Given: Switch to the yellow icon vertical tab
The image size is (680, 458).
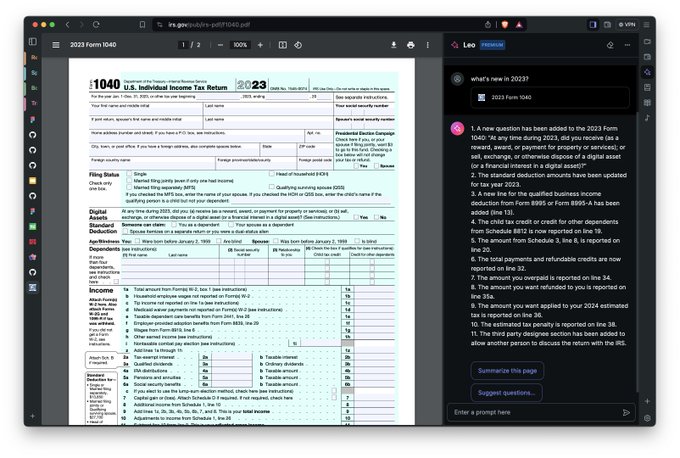Looking at the screenshot, I should coord(33,180).
